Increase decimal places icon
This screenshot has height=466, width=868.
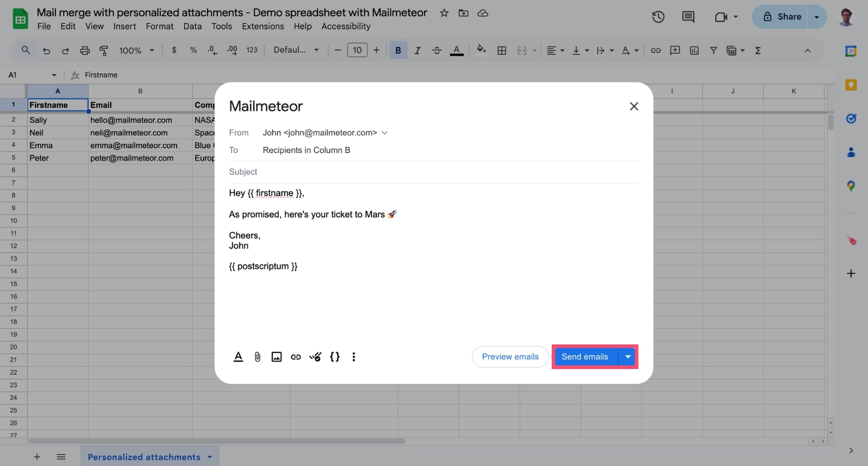[232, 50]
